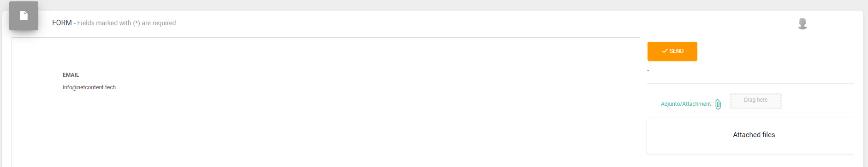
Task: Click the EMAIL field label
Action: click(x=71, y=75)
